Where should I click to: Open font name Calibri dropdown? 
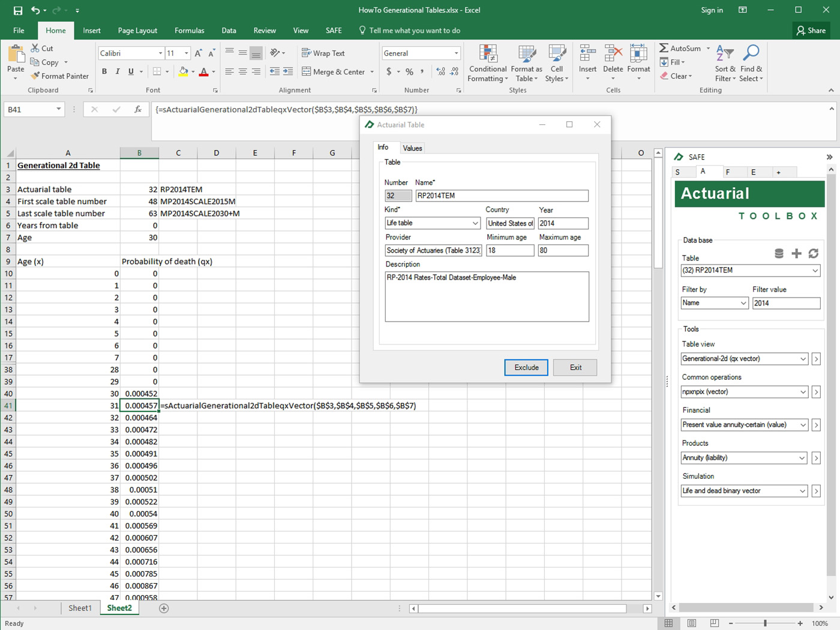[160, 53]
